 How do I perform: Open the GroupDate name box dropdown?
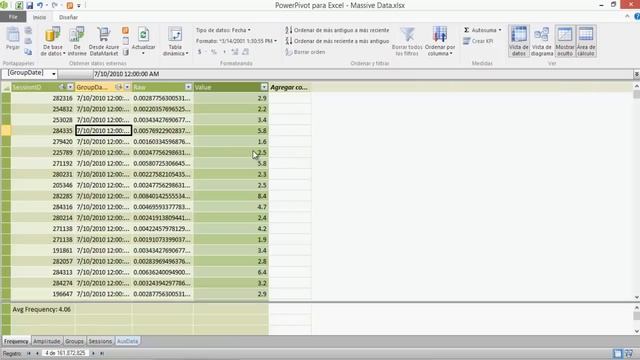tap(54, 74)
